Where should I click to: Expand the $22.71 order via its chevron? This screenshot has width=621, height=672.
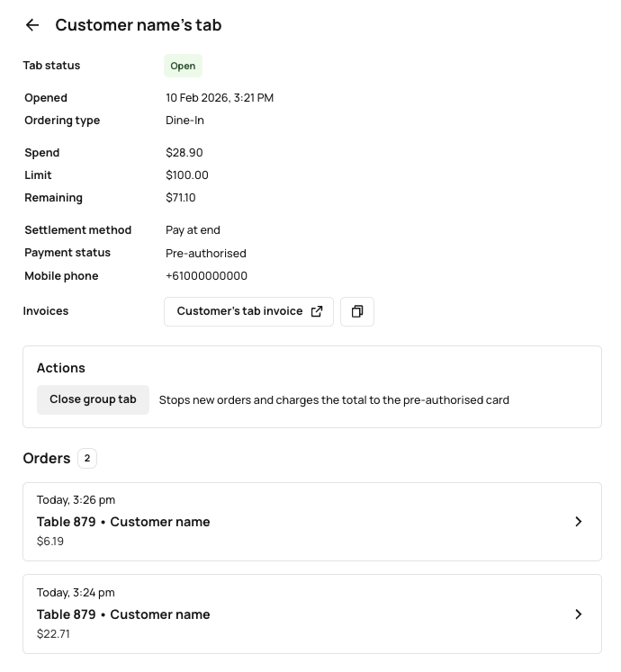coord(579,614)
